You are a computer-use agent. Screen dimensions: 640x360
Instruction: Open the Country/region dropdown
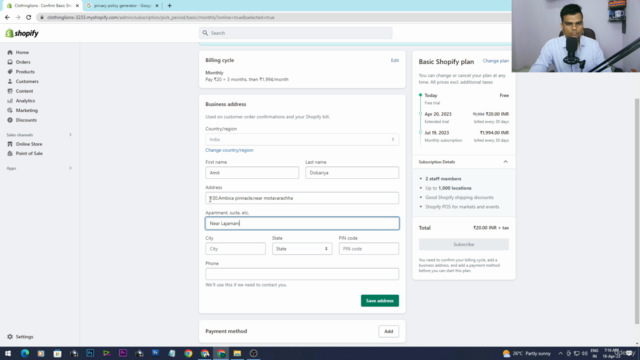tap(302, 140)
